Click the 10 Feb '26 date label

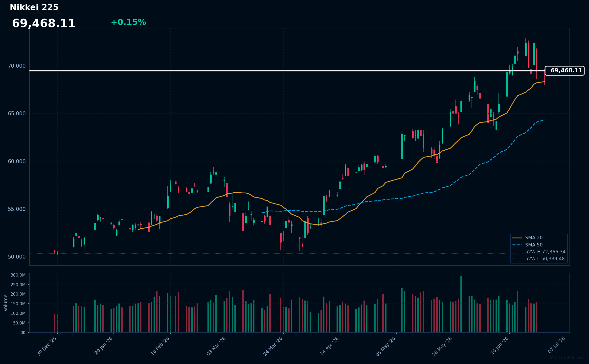coord(160,346)
